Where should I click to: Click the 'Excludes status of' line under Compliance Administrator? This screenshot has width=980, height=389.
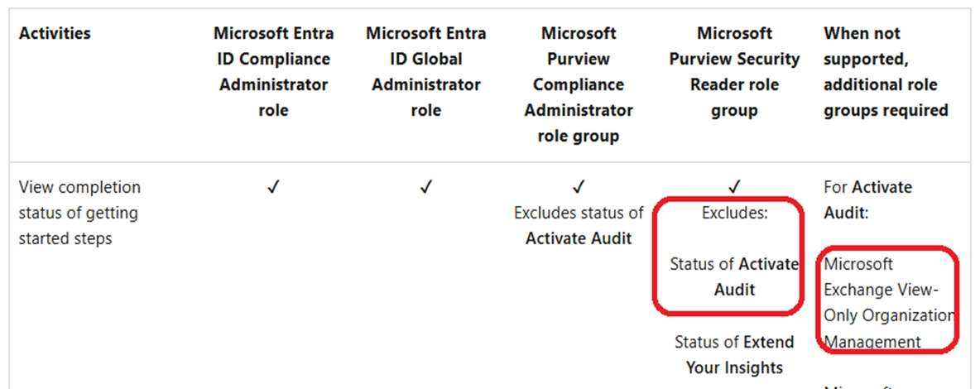579,213
